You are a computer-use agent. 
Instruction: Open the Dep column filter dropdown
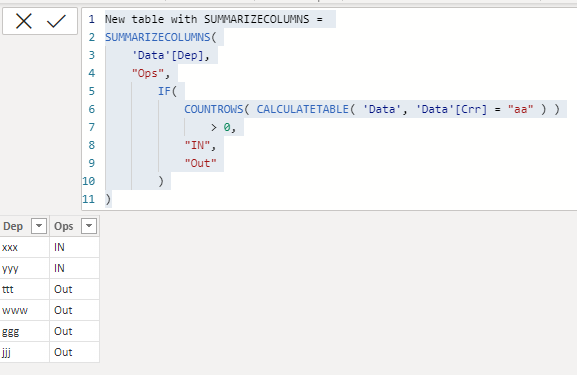tap(39, 226)
